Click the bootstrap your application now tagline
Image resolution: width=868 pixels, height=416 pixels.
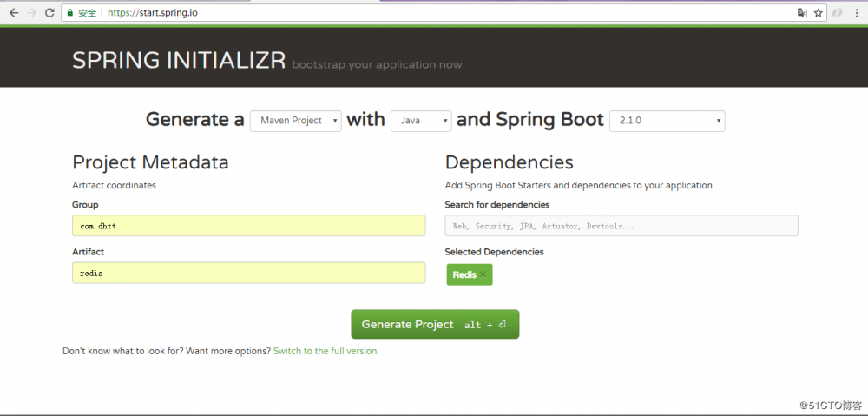coord(377,65)
